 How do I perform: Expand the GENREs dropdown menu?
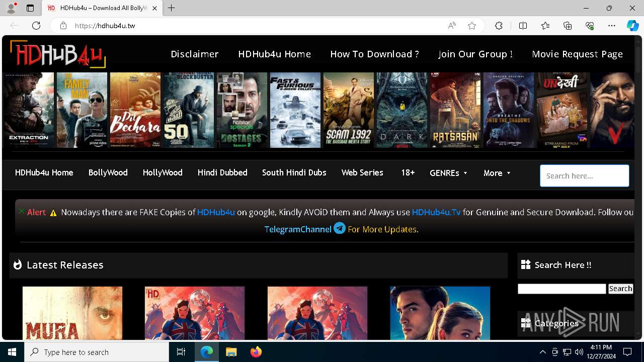point(449,173)
